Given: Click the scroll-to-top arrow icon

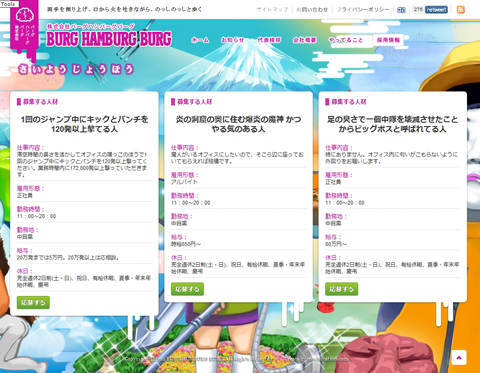Looking at the screenshot, I should [x=459, y=357].
